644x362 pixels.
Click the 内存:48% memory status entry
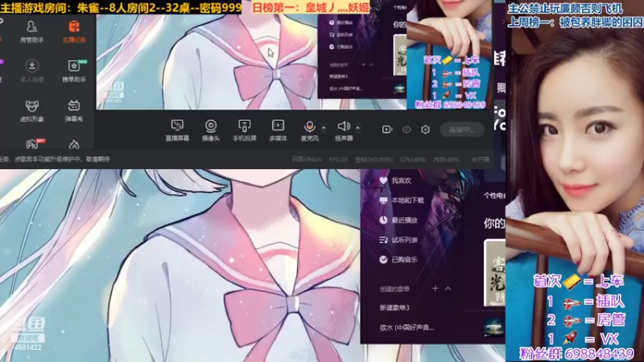(446, 159)
